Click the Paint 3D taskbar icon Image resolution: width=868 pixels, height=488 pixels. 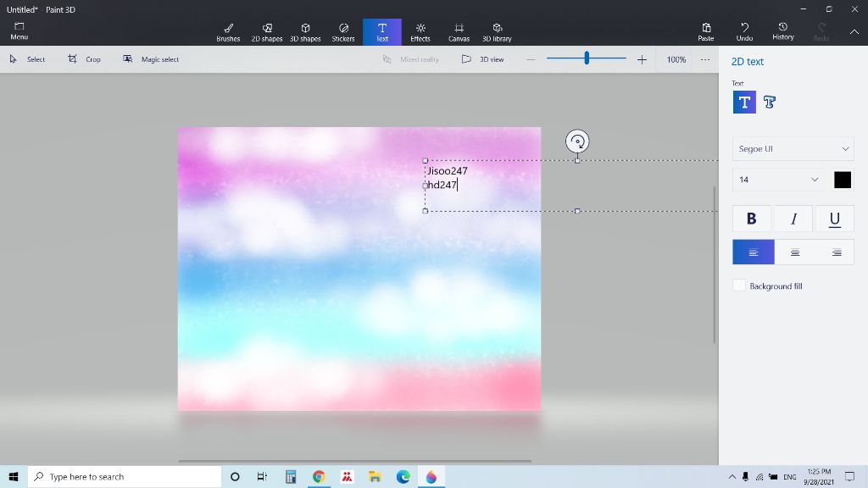(431, 476)
